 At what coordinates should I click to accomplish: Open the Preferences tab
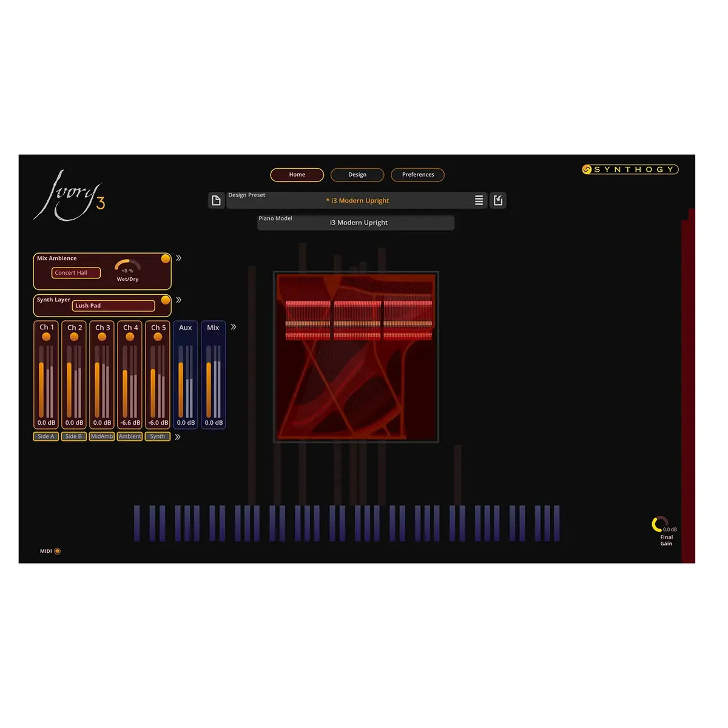pos(417,175)
